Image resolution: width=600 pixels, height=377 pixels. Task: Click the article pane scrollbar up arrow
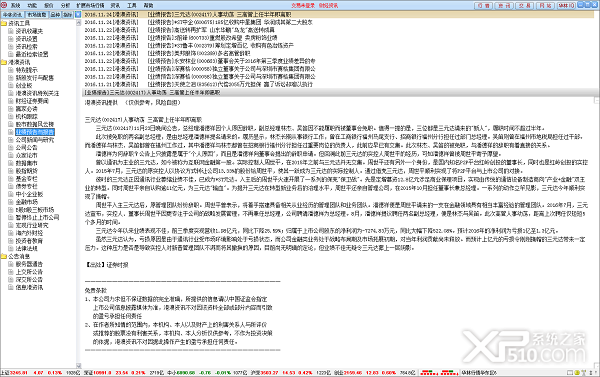pos(596,101)
